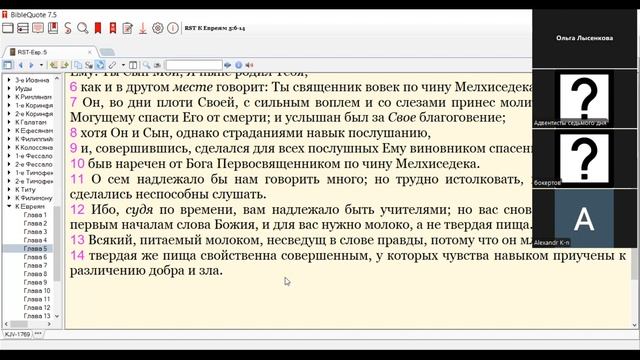Screen dimensions: 640x360
Task: Toggle the side panel icon in tab toolbar
Action: 8,65
